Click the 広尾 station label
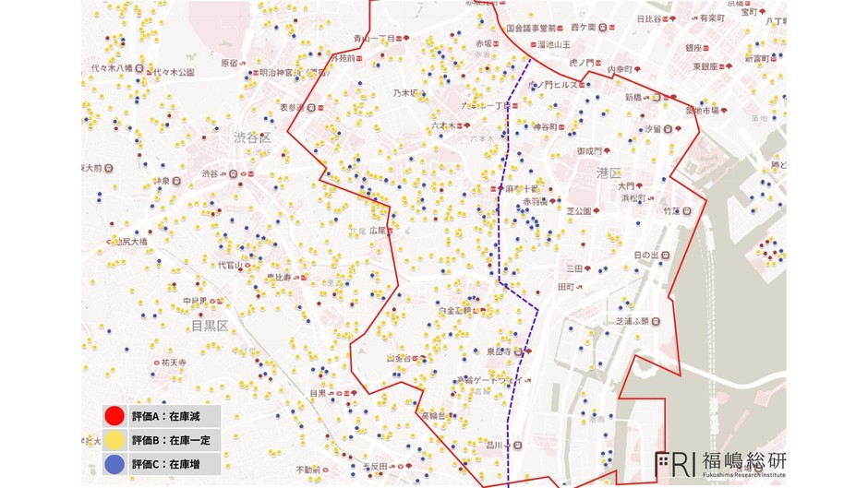Viewport: 868px width, 488px height. [378, 231]
